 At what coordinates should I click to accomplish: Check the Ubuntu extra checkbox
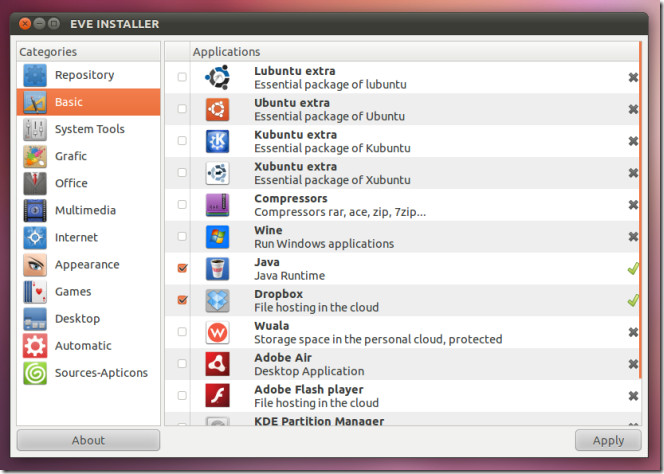[x=182, y=109]
